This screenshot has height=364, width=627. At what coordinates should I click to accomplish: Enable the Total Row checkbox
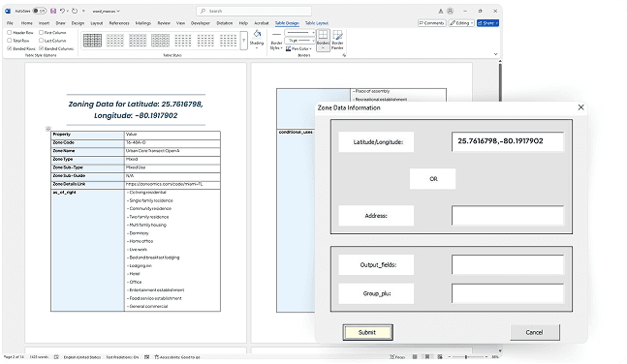[x=9, y=41]
